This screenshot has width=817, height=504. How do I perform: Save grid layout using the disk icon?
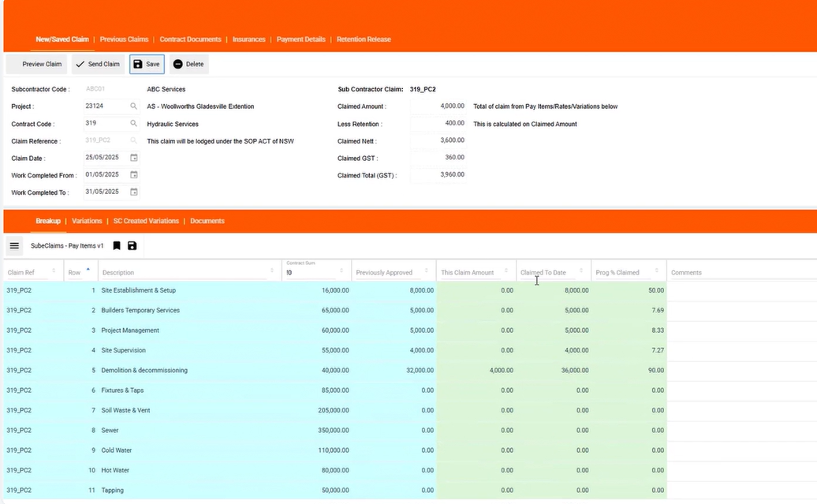132,245
